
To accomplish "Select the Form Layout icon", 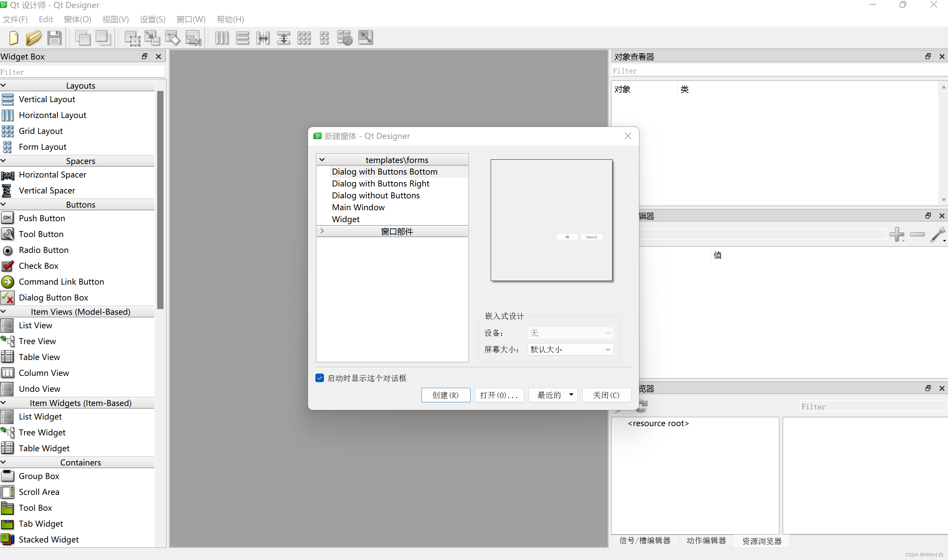I will point(7,146).
